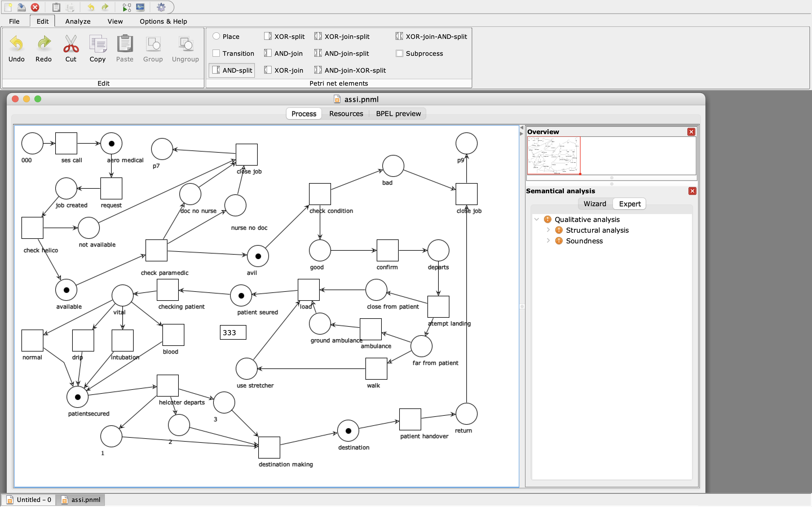
Task: Switch to the BPEL preview tab
Action: coord(398,114)
